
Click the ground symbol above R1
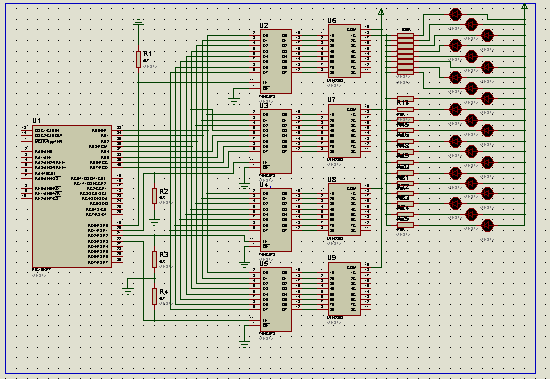[x=139, y=23]
